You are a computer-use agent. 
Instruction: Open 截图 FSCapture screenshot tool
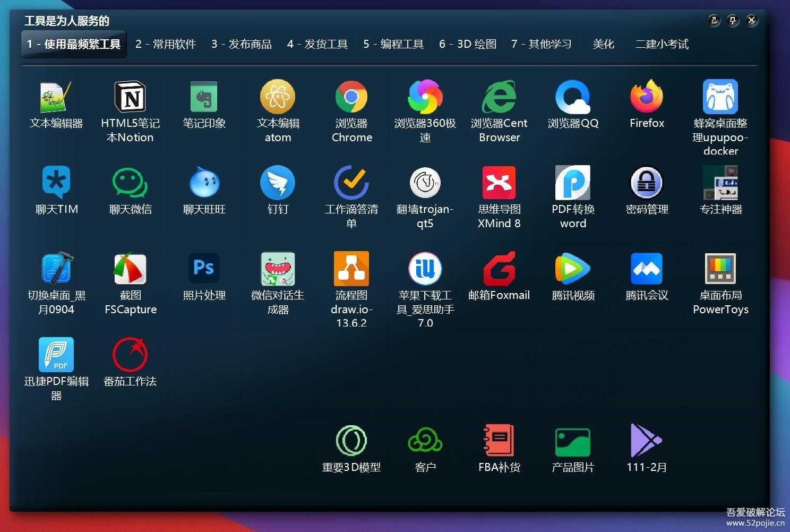click(130, 269)
